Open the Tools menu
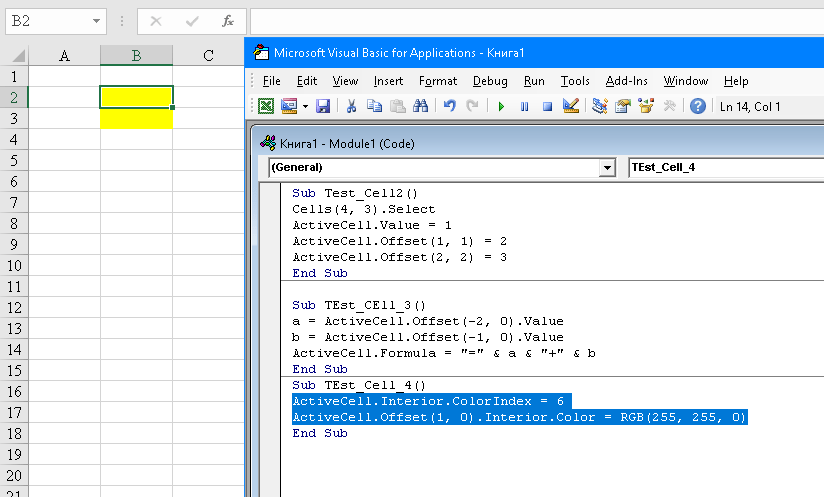This screenshot has width=824, height=497. click(575, 81)
